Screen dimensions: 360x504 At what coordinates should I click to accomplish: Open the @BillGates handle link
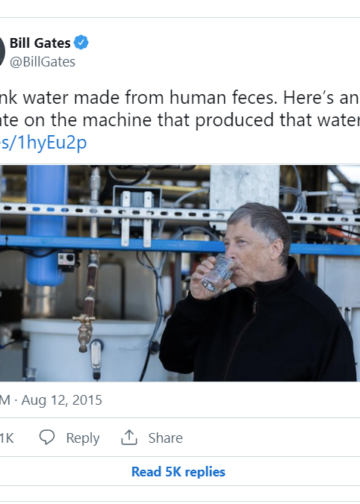tap(42, 62)
